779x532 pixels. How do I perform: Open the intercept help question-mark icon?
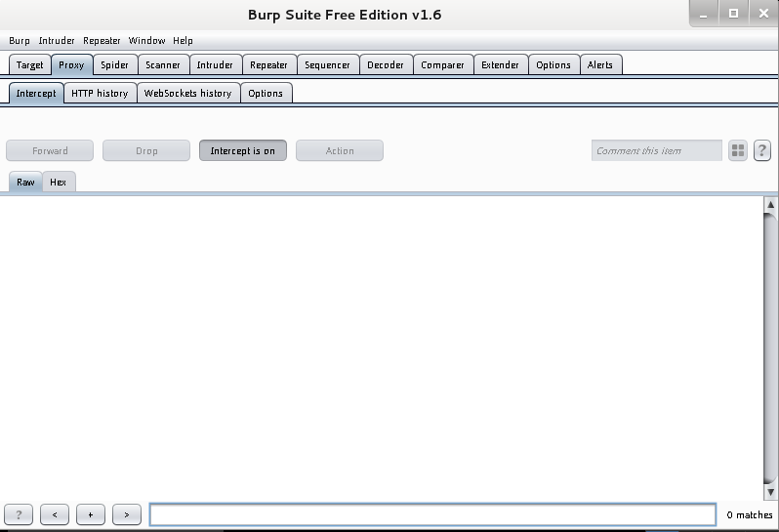pyautogui.click(x=762, y=150)
